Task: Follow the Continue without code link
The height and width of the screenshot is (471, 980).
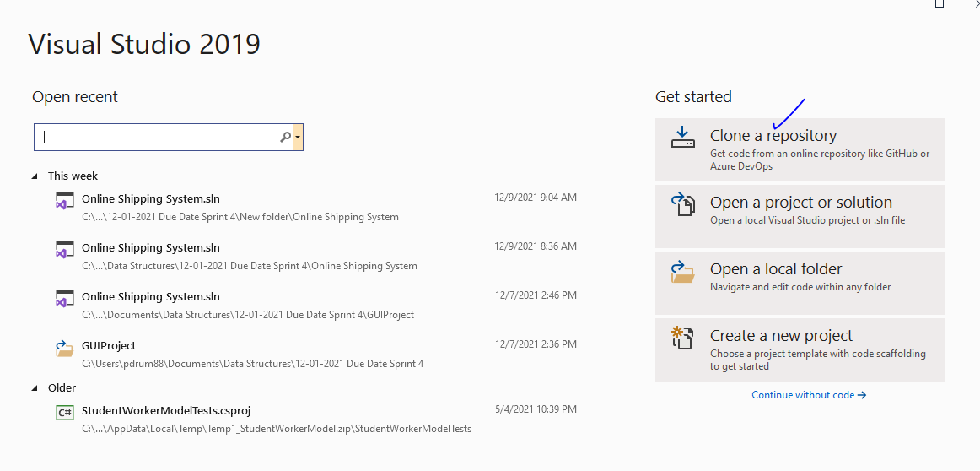Action: click(809, 395)
